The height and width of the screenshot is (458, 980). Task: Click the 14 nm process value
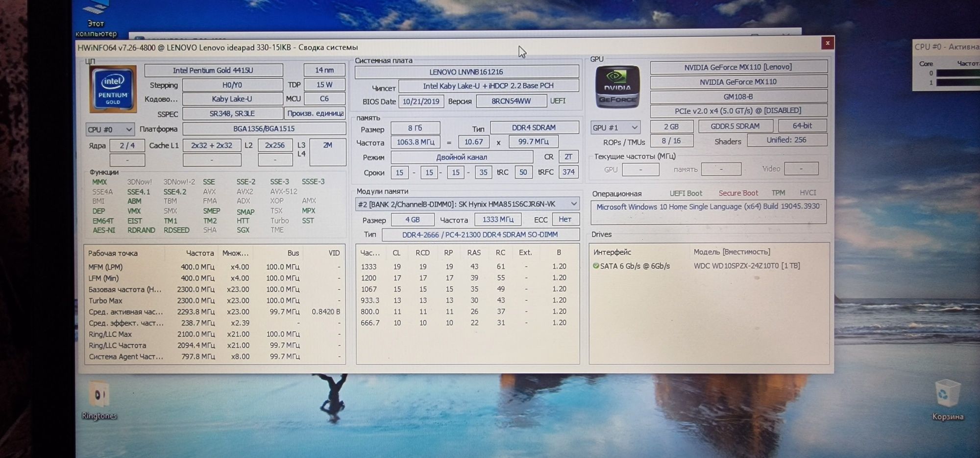pos(324,70)
